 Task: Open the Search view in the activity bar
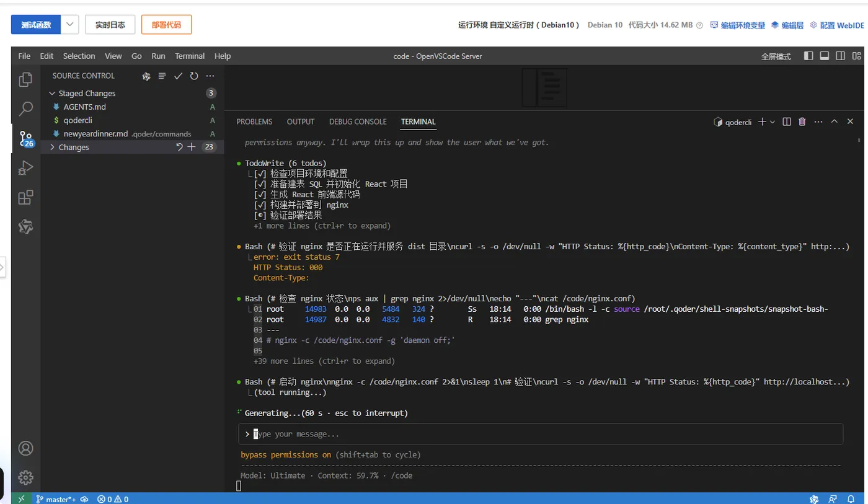(25, 109)
